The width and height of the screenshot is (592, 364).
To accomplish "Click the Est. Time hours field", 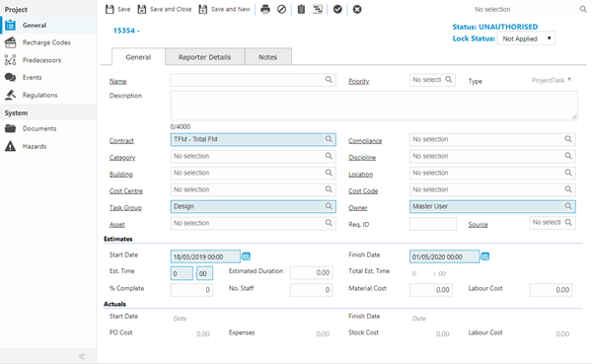I will (x=182, y=273).
